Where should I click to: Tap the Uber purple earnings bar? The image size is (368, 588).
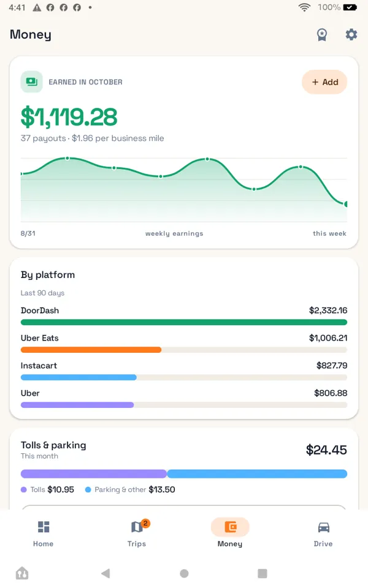tap(77, 405)
